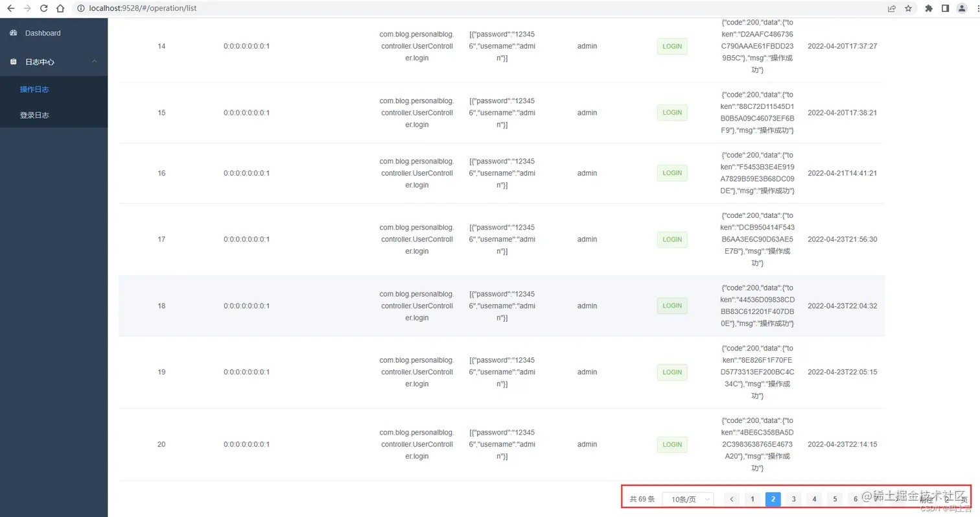980x517 pixels.
Task: Click the 日志中心 clipboard icon
Action: point(14,62)
